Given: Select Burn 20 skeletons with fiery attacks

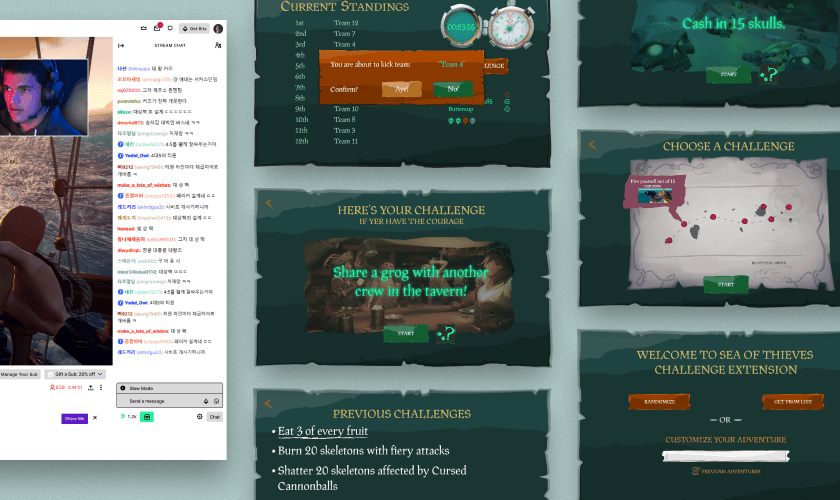Looking at the screenshot, I should pos(363,451).
